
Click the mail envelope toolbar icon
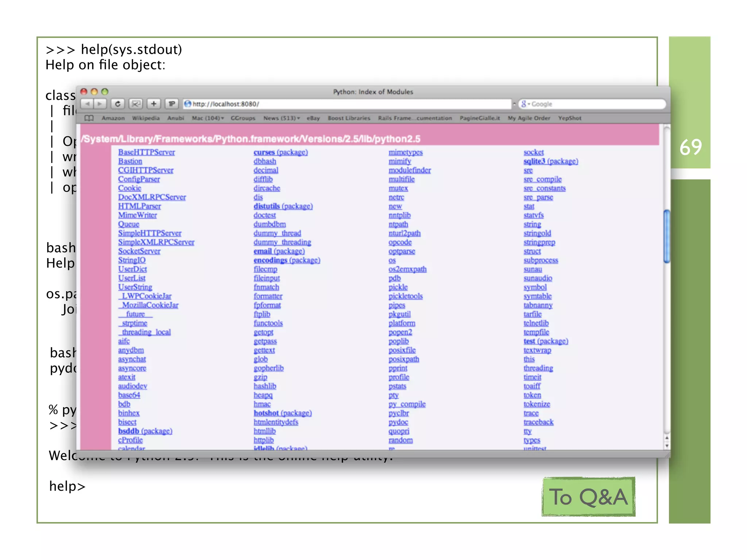click(136, 104)
